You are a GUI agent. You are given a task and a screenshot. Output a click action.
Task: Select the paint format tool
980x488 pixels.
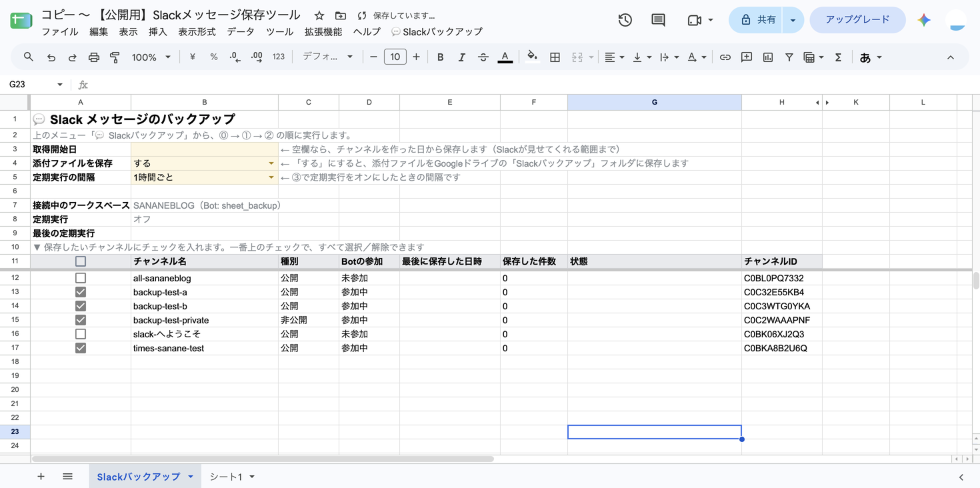click(115, 57)
